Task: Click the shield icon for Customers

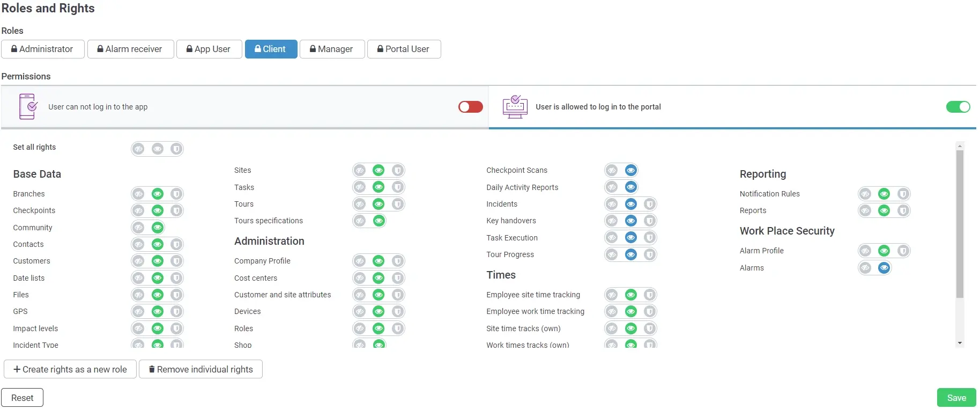Action: [x=176, y=261]
